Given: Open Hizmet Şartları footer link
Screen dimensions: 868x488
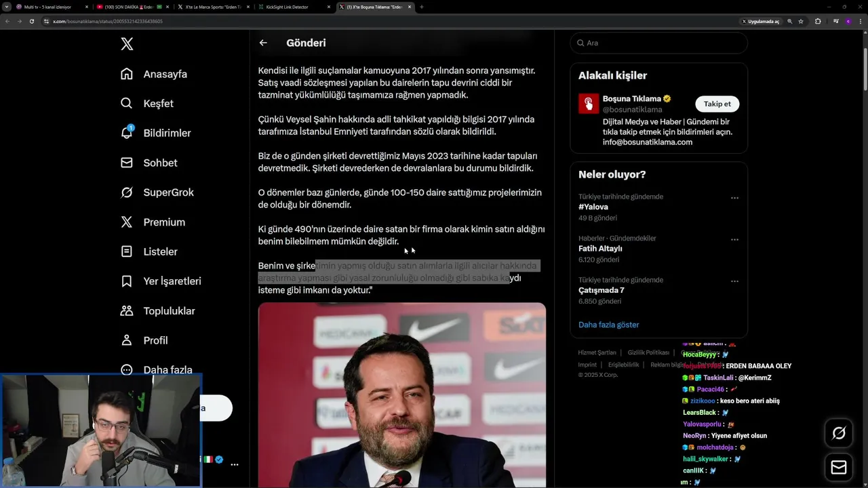Looking at the screenshot, I should pyautogui.click(x=597, y=352).
